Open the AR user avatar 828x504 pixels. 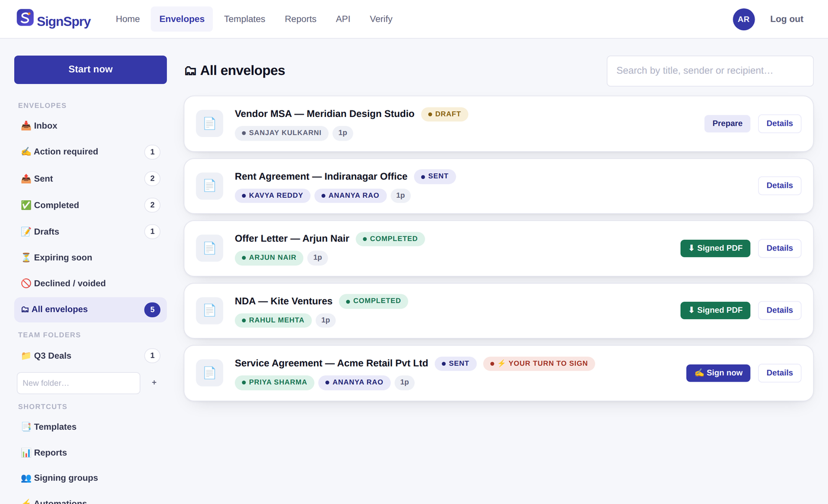[x=743, y=19]
